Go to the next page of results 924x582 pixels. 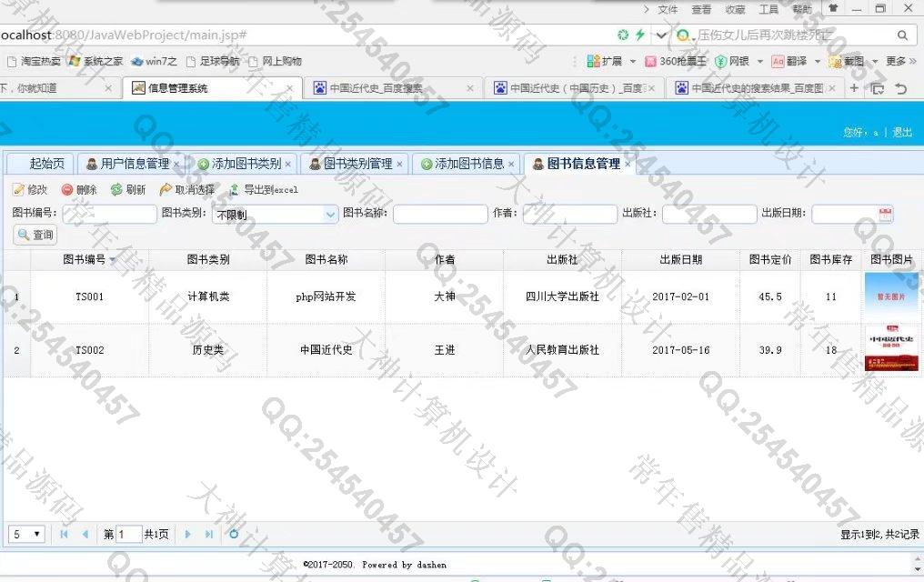point(188,534)
